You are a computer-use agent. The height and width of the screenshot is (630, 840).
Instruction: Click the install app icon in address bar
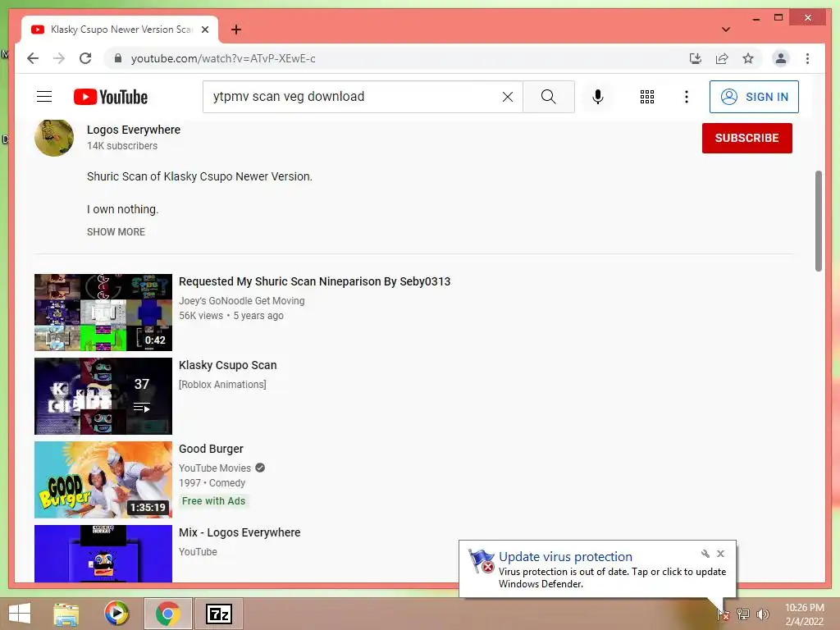point(696,58)
